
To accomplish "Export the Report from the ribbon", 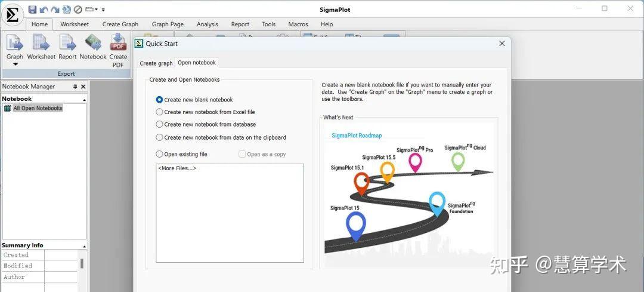I will [67, 47].
